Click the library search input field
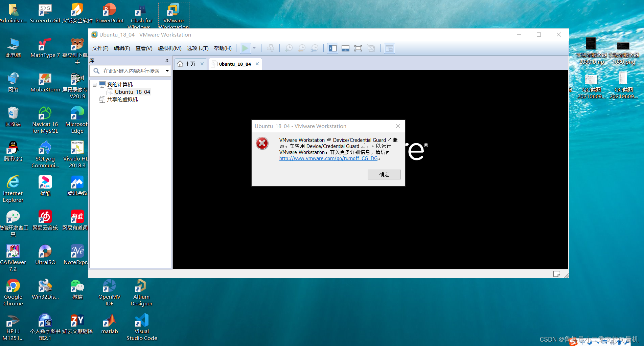644x346 pixels. pyautogui.click(x=132, y=71)
